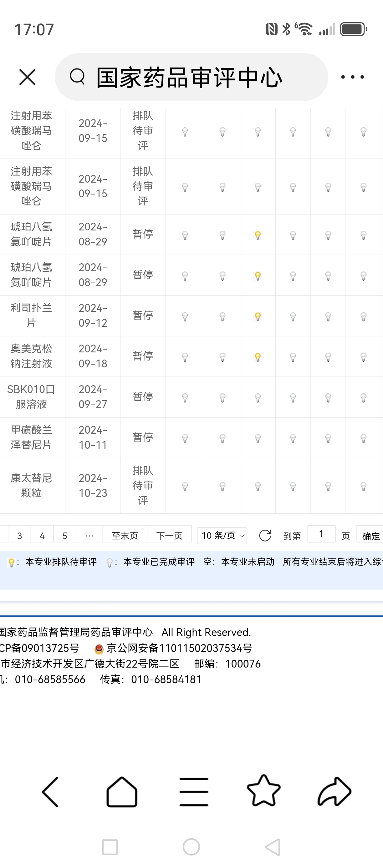This screenshot has width=383, height=868.
Task: Bookmark the page with the star icon
Action: click(264, 790)
